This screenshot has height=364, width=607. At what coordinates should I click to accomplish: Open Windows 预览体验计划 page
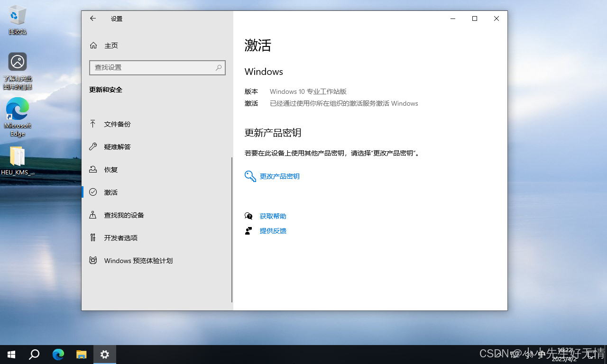pos(157,261)
